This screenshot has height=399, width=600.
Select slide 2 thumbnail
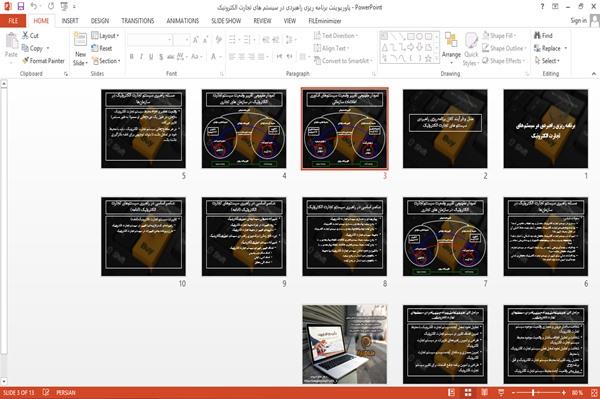click(445, 129)
